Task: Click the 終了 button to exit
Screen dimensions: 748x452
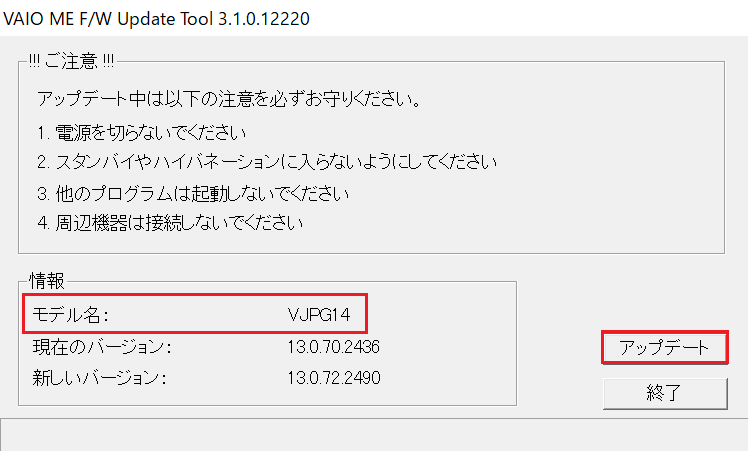Action: [x=665, y=393]
